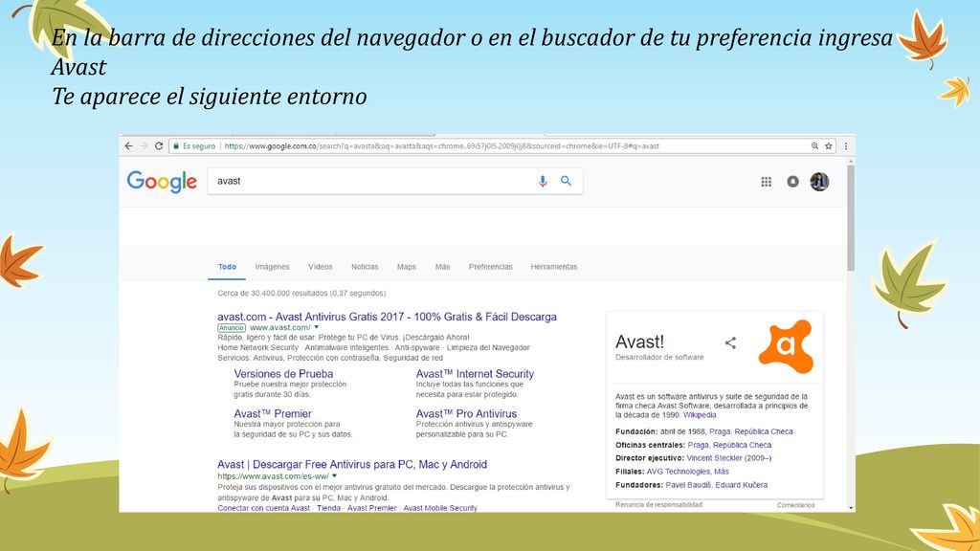Go back with the browser back arrow
The image size is (980, 551).
(x=129, y=146)
